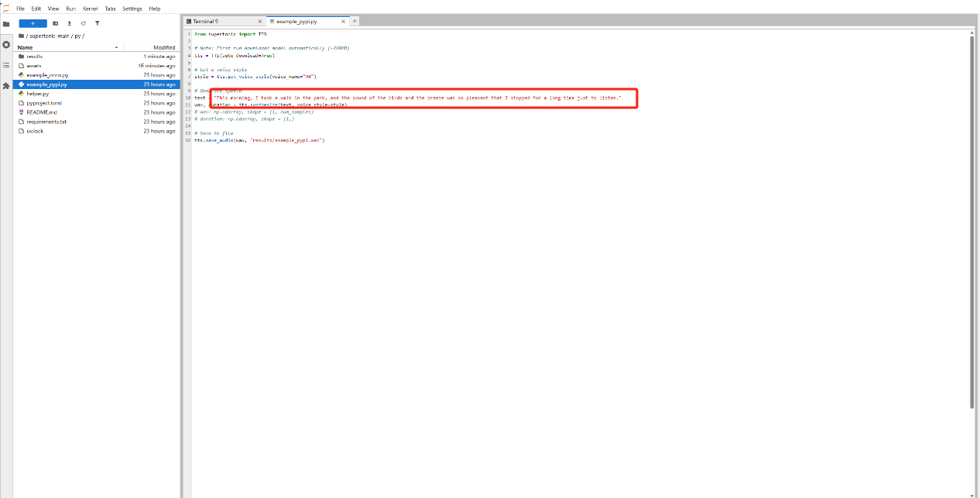Close the example_pypi.py tab
This screenshot has height=498, width=980.
tap(343, 22)
